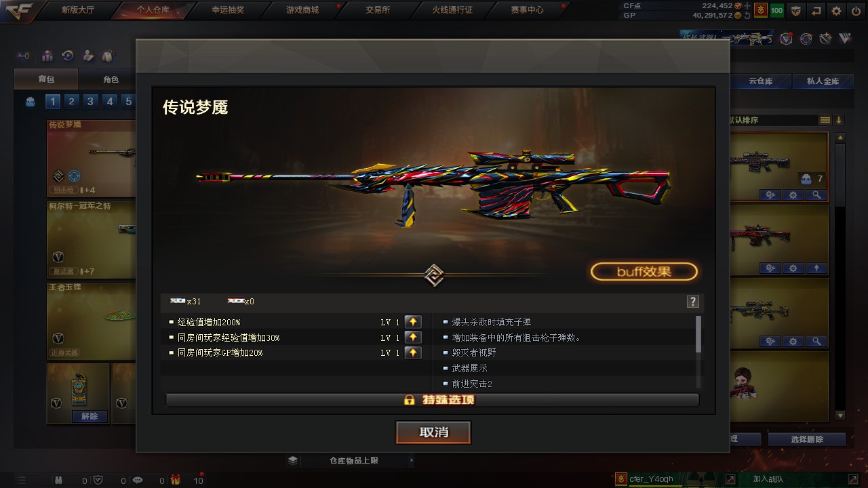Click the 取消 button
Screen dimensions: 868x488
(x=433, y=432)
